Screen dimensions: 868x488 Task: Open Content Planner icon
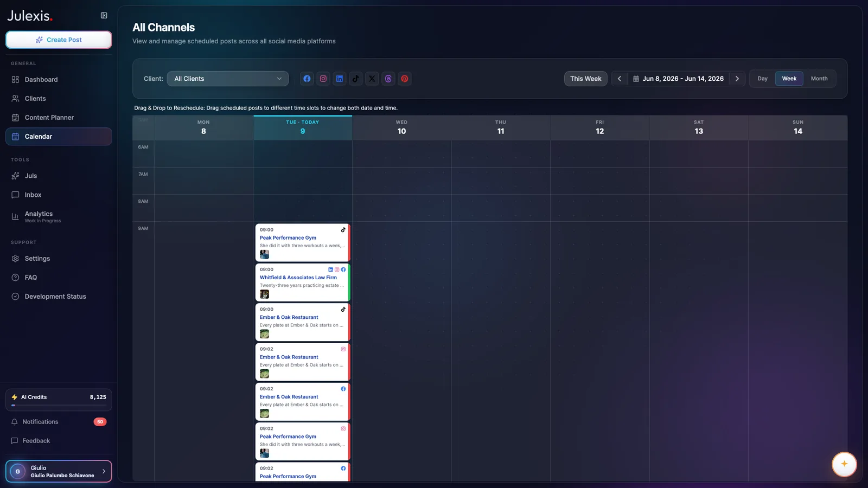pyautogui.click(x=15, y=118)
